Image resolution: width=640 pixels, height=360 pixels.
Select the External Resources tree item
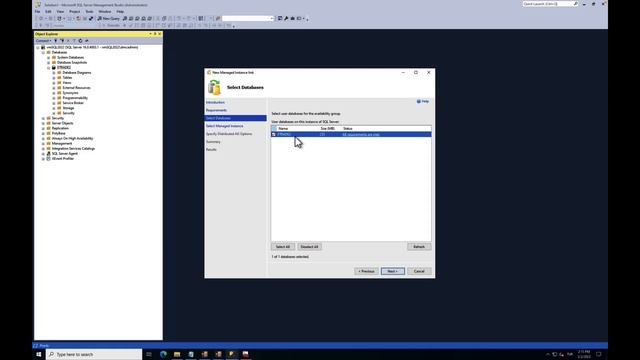pyautogui.click(x=76, y=88)
